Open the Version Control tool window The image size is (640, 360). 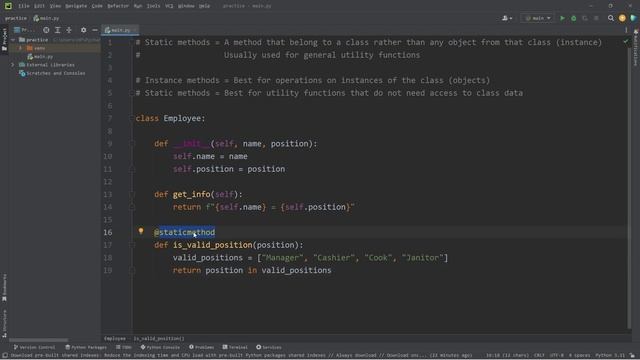pyautogui.click(x=34, y=347)
